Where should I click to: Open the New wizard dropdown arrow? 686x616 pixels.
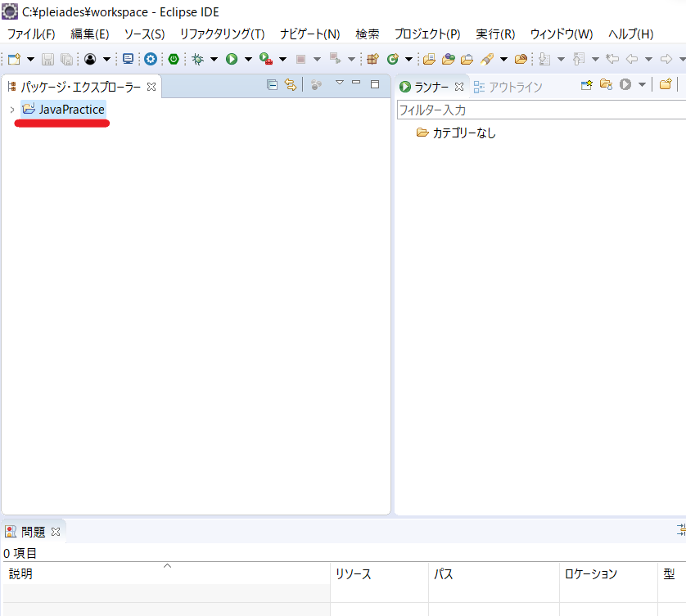click(x=30, y=59)
